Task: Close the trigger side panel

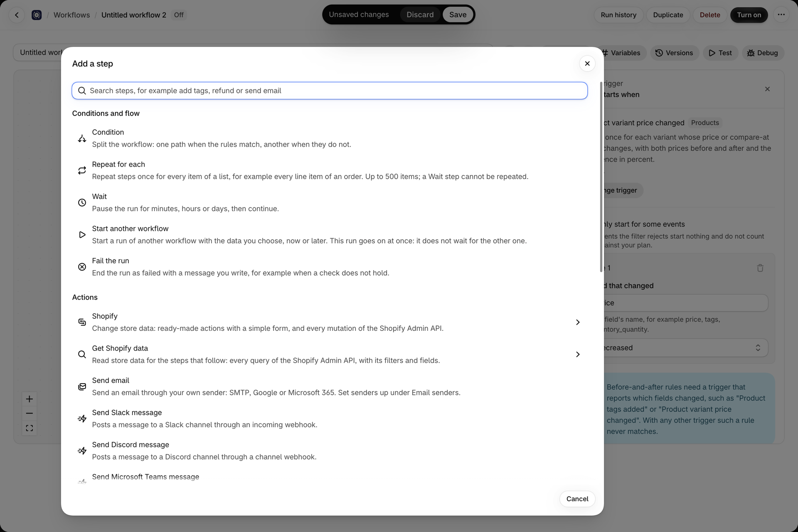Action: [x=767, y=89]
